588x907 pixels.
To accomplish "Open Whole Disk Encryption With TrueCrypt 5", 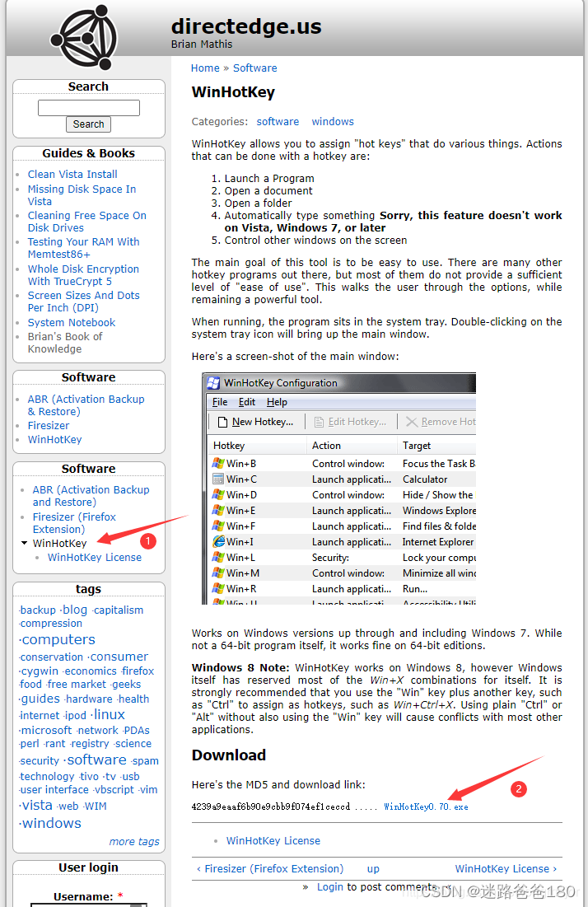I will click(83, 275).
